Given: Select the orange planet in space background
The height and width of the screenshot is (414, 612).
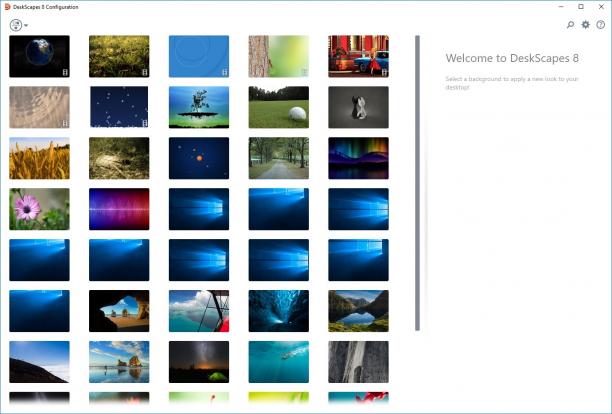Looking at the screenshot, I should [199, 158].
